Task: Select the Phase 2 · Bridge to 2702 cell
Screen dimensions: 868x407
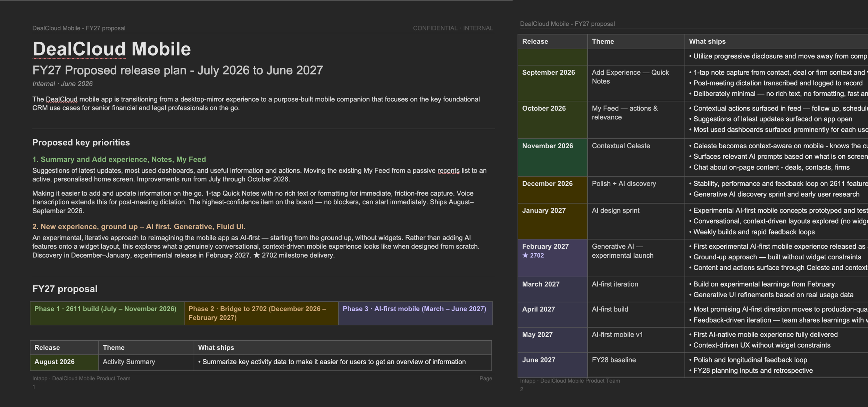Action: [x=261, y=313]
